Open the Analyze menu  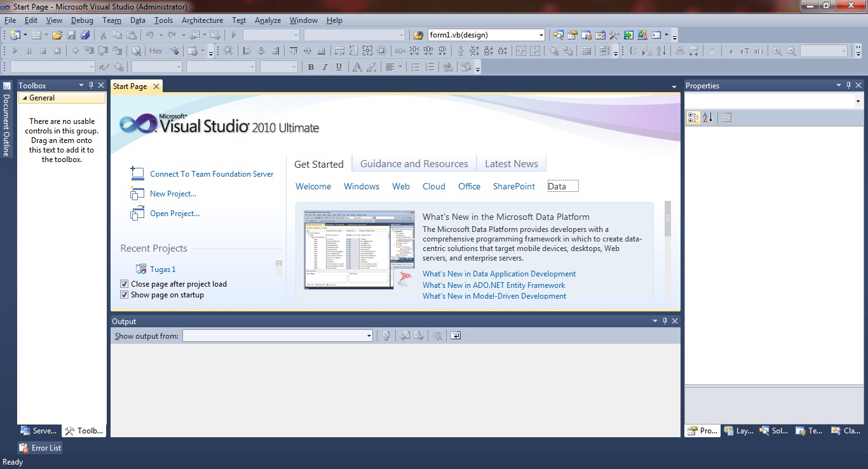click(268, 20)
